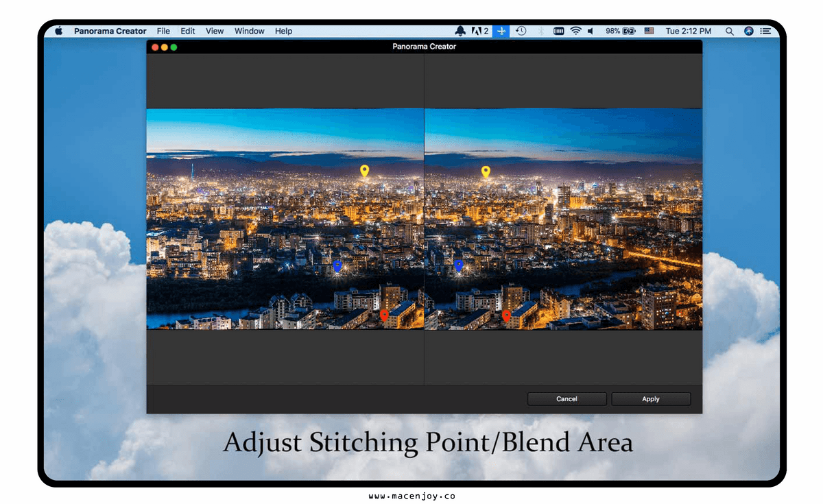The image size is (823, 504).
Task: Select yellow stitching pin in right image
Action: point(486,171)
